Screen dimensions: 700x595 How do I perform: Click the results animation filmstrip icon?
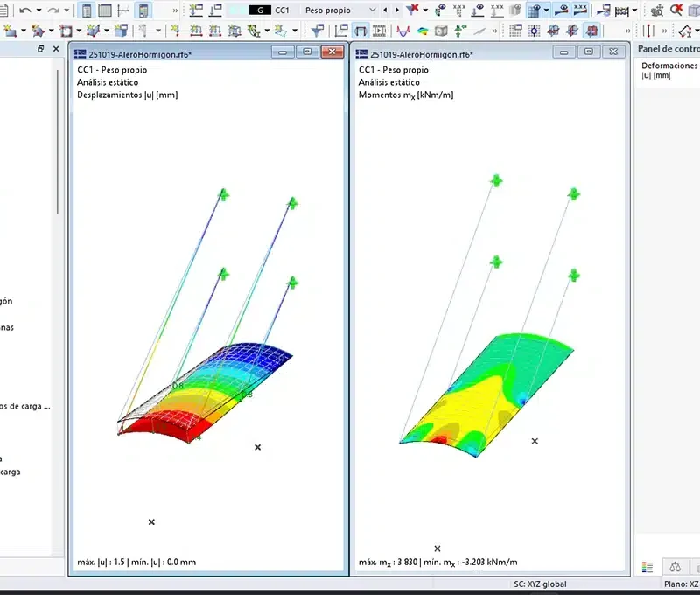click(x=379, y=31)
